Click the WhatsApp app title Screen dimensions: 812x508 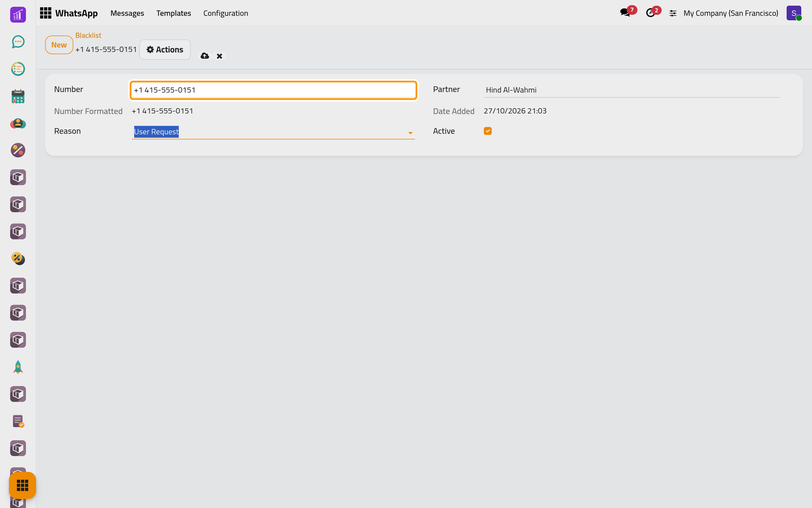77,13
